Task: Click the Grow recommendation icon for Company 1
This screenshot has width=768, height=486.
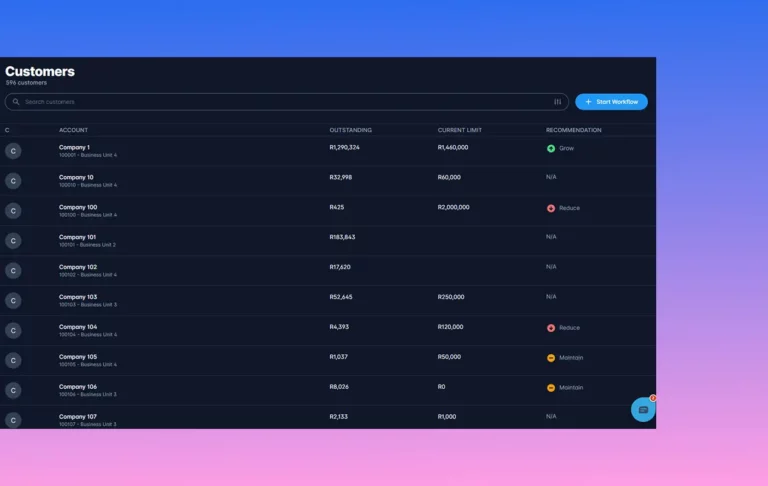Action: 551,148
